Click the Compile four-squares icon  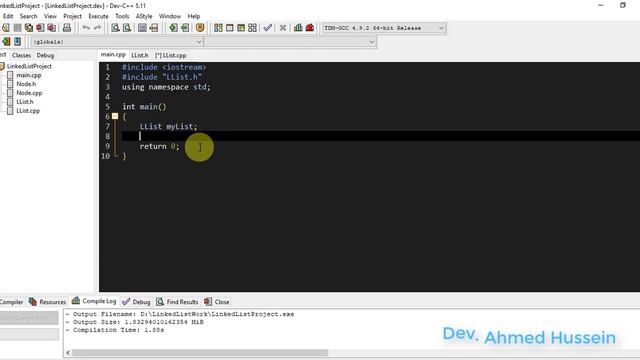pyautogui.click(x=218, y=28)
